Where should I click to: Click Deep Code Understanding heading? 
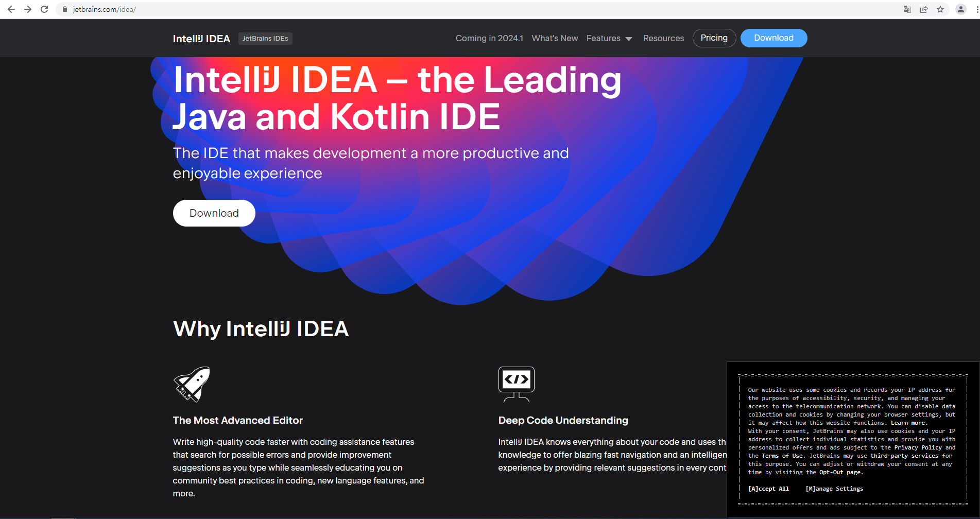563,420
